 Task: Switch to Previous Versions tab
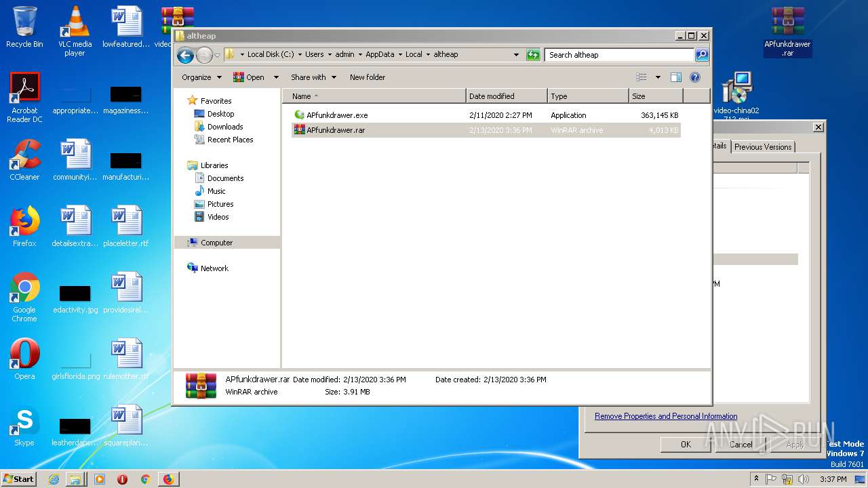pos(763,146)
